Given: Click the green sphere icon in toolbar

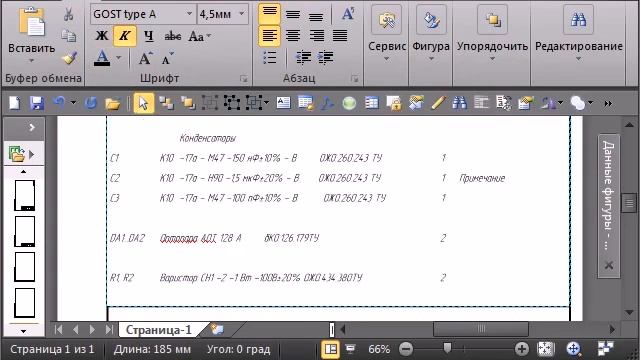Looking at the screenshot, I should click(349, 103).
